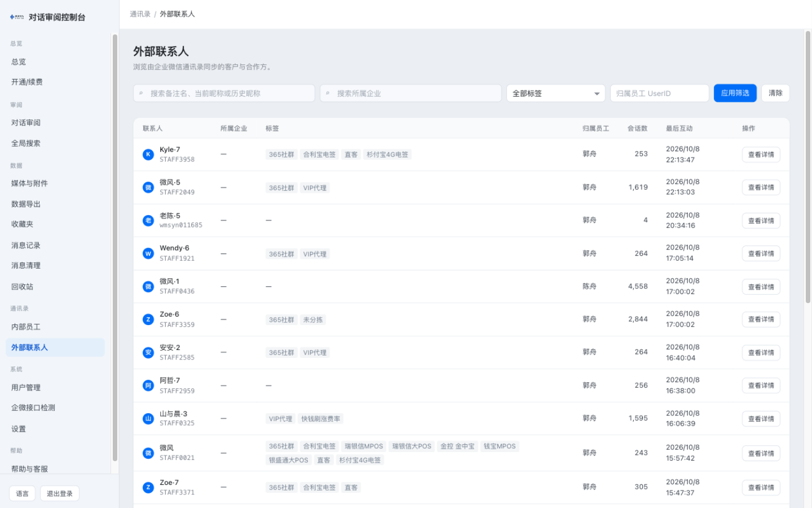Click the 归属员工 UserID input field

click(x=659, y=93)
